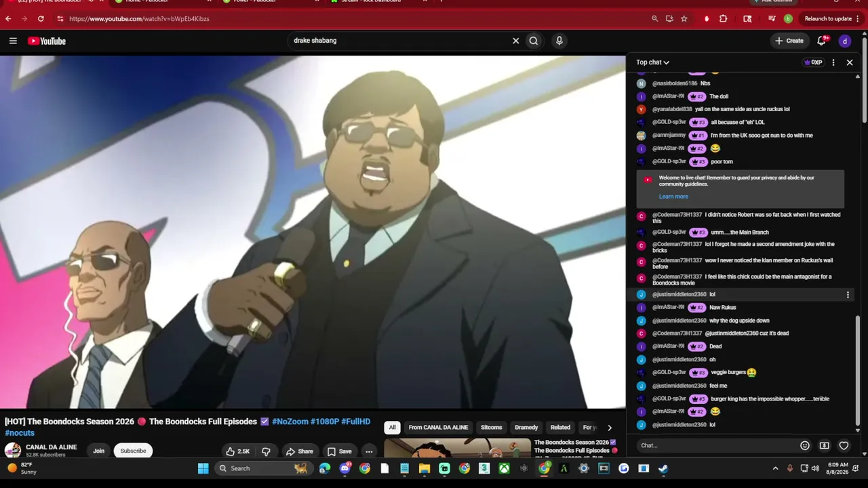This screenshot has height=488, width=868.
Task: Like the video with thumbs up
Action: click(x=238, y=451)
